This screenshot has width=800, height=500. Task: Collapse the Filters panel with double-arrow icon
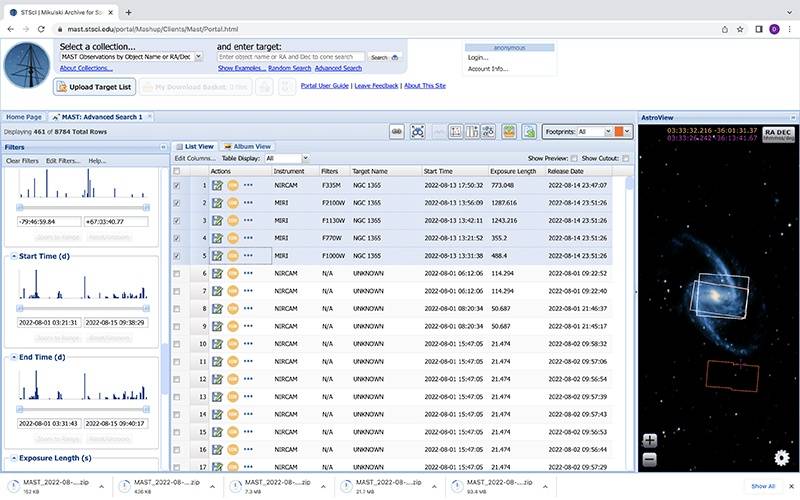[x=163, y=147]
